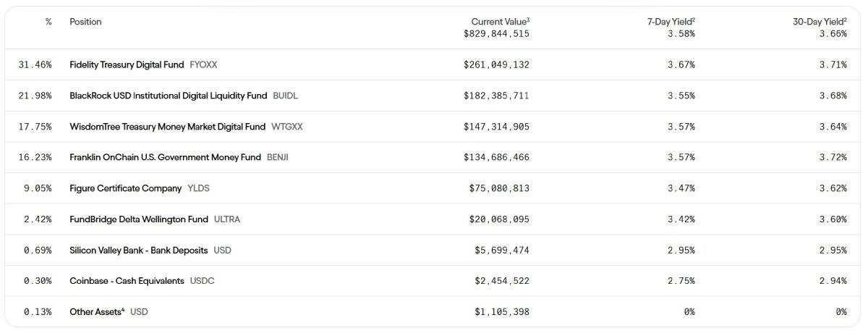Open Silicon Valley Bank - Bank Deposits
This screenshot has height=336, width=868.
pyautogui.click(x=138, y=251)
